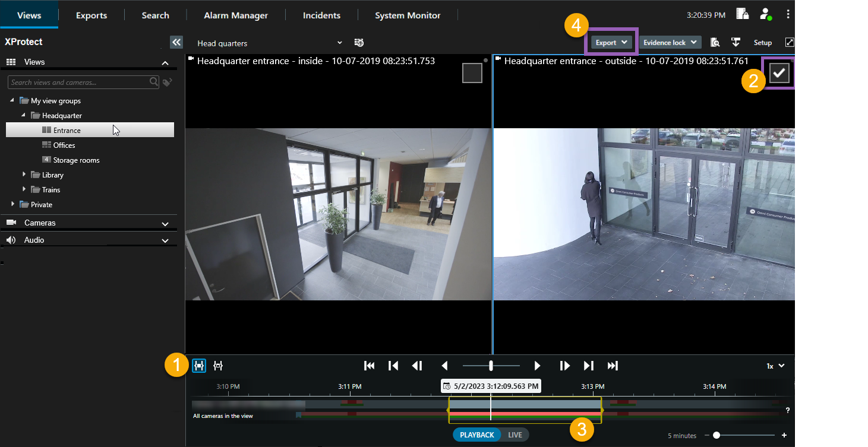
Task: Switch to Playback mode
Action: click(x=476, y=435)
